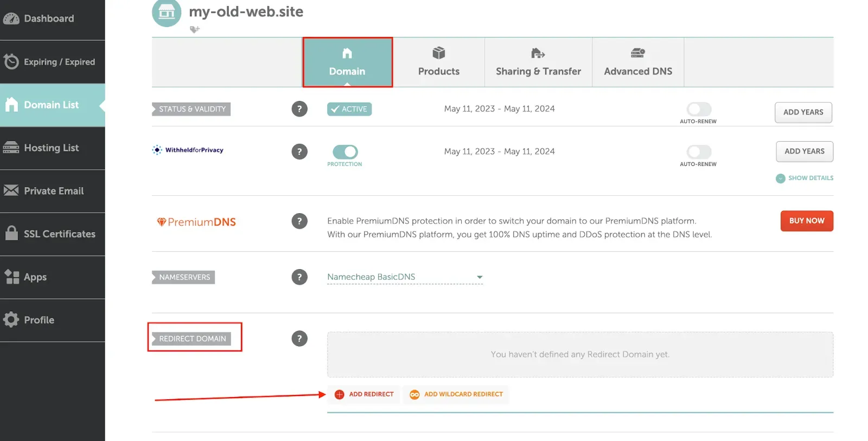Open the Namecheap BasicDNS nameservers dropdown
This screenshot has width=868, height=441.
405,277
